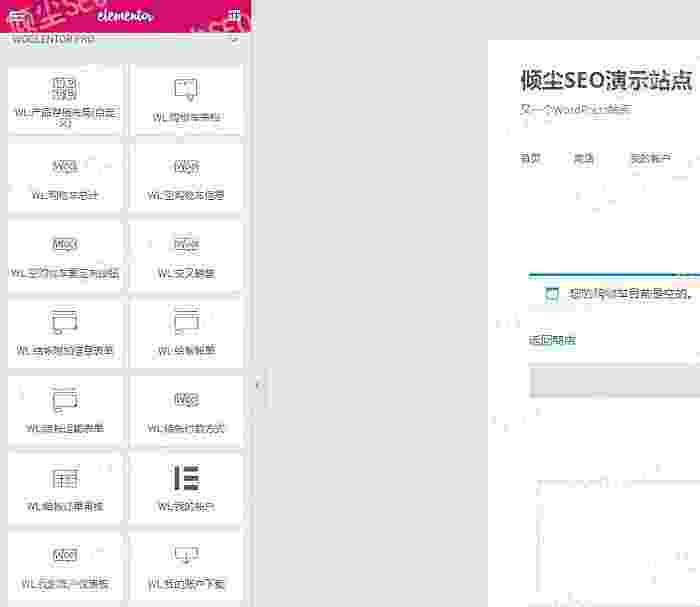This screenshot has width=700, height=607.
Task: Click the empty cart notice text
Action: click(630, 294)
